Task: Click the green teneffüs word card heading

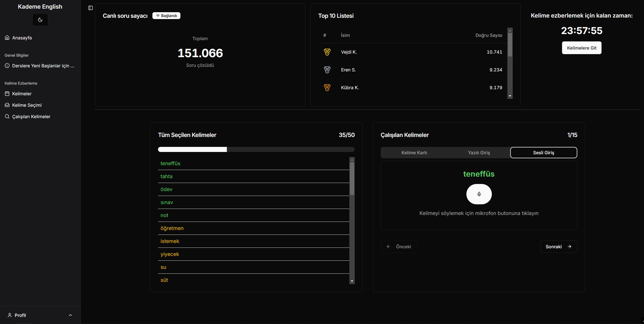Action: (479, 174)
